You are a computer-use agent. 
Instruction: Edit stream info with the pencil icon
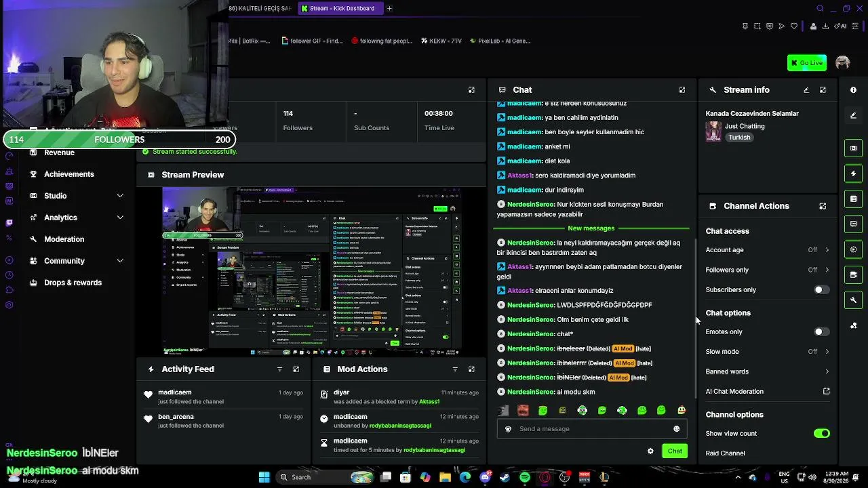point(806,90)
